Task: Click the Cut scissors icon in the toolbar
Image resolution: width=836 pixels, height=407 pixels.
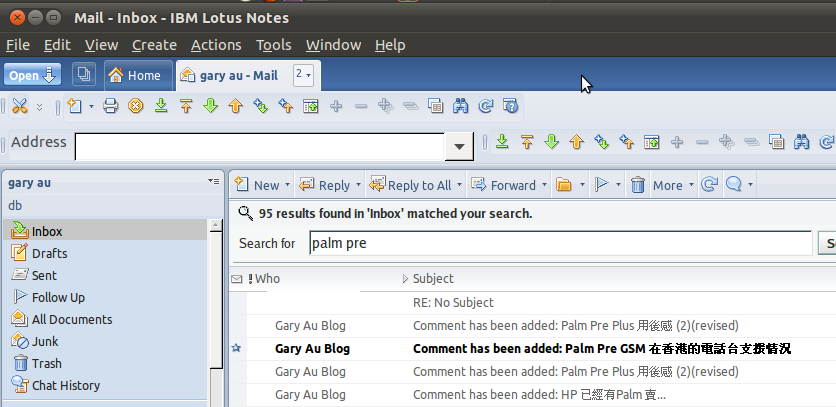Action: (20, 106)
